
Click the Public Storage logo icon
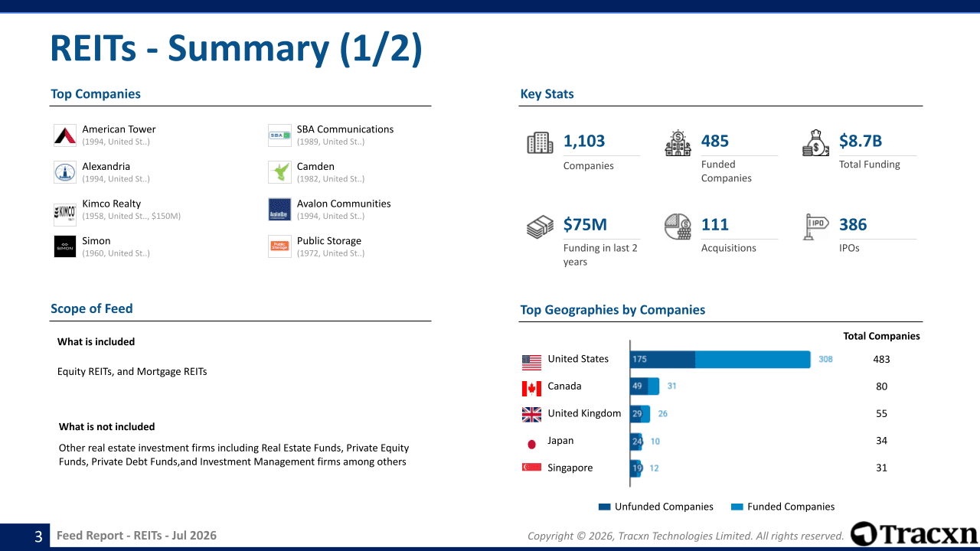point(279,246)
